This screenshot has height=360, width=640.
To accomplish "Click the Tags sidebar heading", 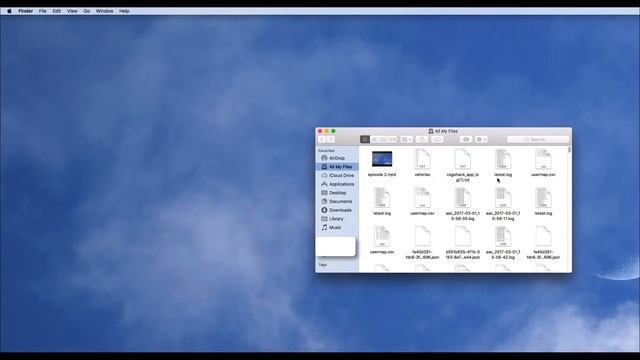I will point(322,265).
